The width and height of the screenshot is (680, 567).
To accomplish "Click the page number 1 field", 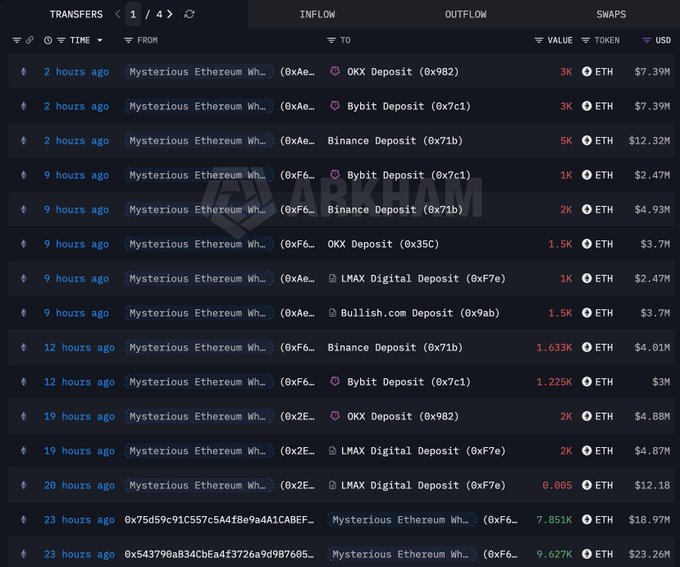I will coord(133,14).
